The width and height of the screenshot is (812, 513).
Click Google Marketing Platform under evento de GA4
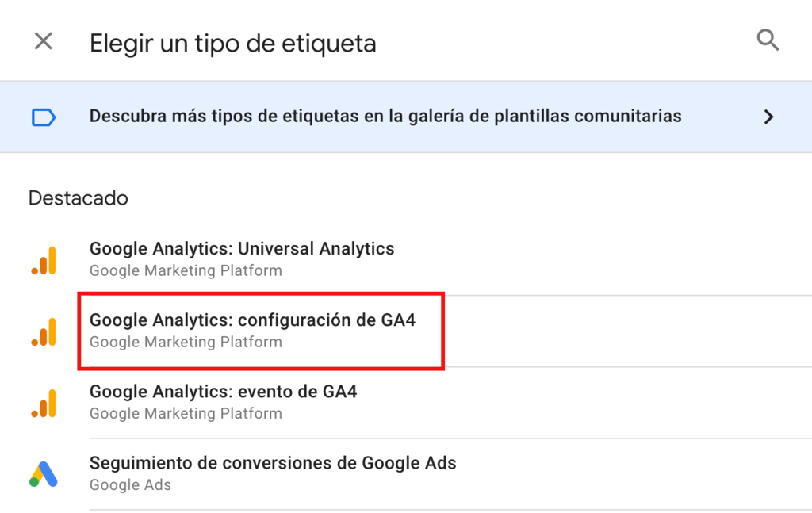(186, 414)
